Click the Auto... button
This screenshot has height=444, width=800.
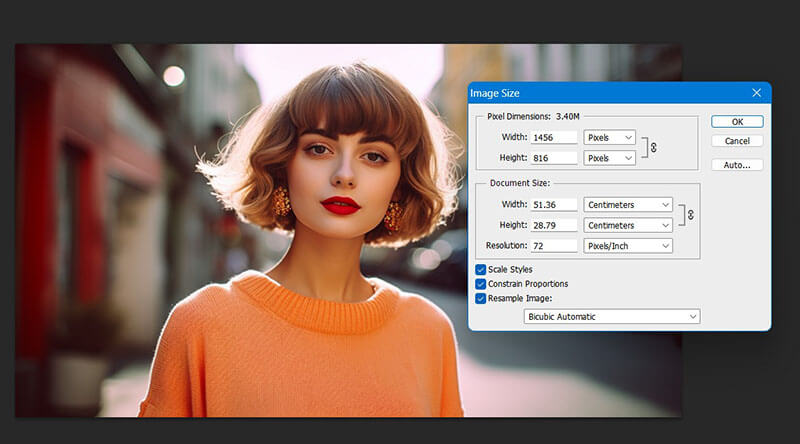tap(737, 165)
